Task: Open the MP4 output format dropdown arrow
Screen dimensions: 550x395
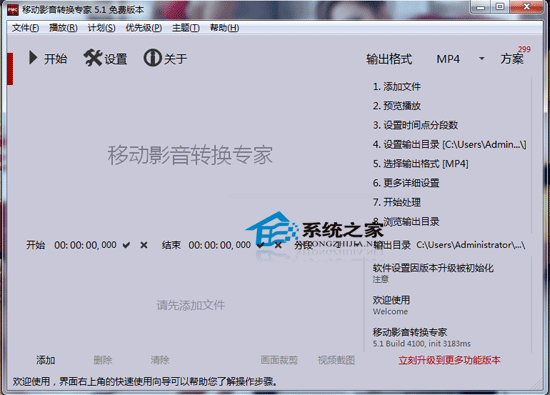Action: pos(482,59)
